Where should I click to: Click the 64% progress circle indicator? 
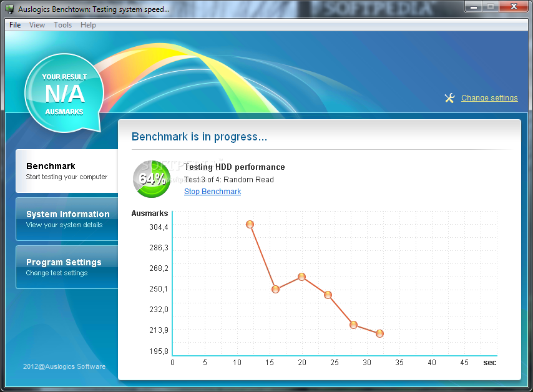point(152,179)
